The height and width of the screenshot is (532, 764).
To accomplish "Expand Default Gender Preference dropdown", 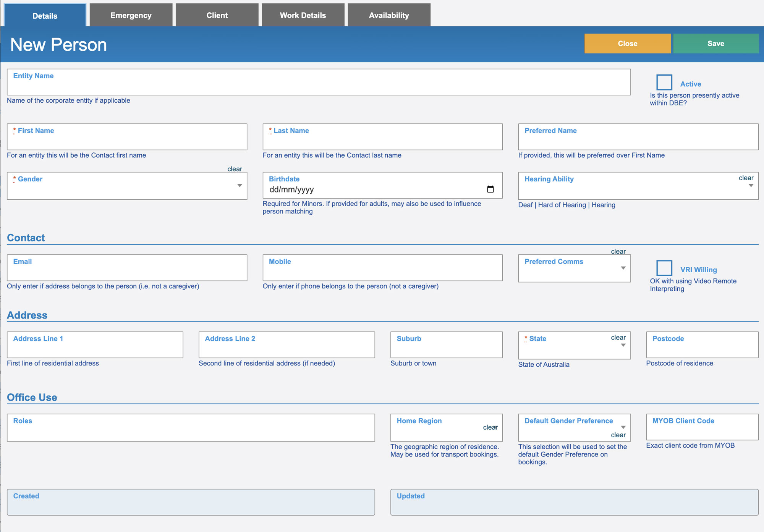I will 623,427.
